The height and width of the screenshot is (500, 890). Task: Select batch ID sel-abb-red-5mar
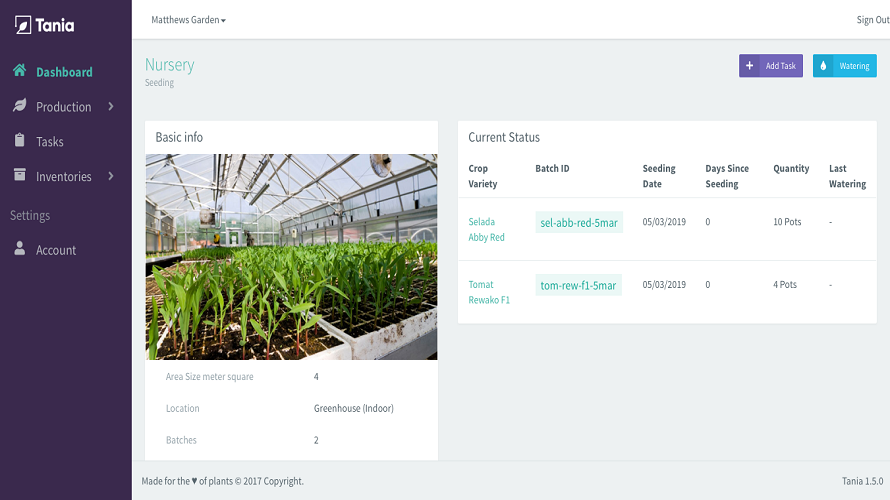579,222
